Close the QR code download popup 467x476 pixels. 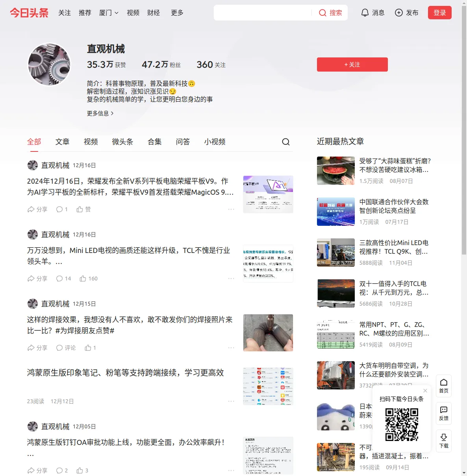(425, 391)
